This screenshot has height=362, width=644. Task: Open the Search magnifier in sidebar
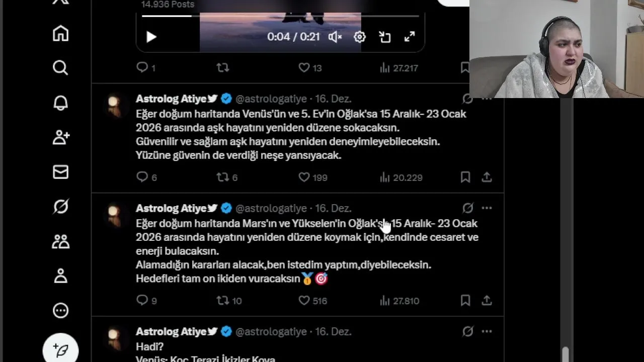(x=60, y=68)
